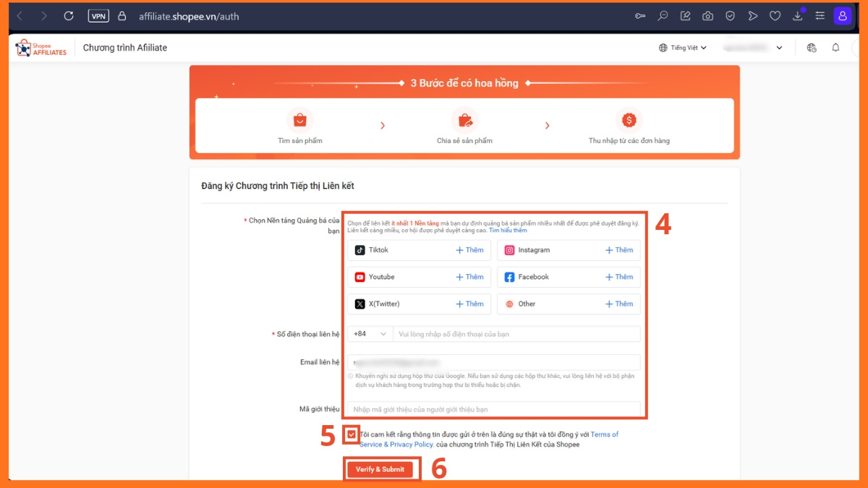Select 'Chương trình Affiliate' header text
868x488 pixels.
pos(125,48)
